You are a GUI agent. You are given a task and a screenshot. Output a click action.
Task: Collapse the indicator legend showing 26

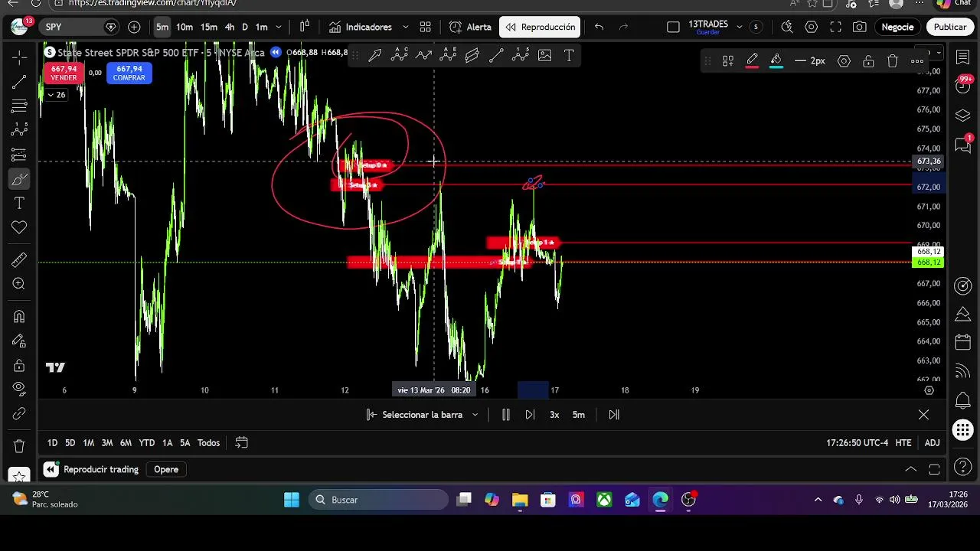pyautogui.click(x=56, y=95)
